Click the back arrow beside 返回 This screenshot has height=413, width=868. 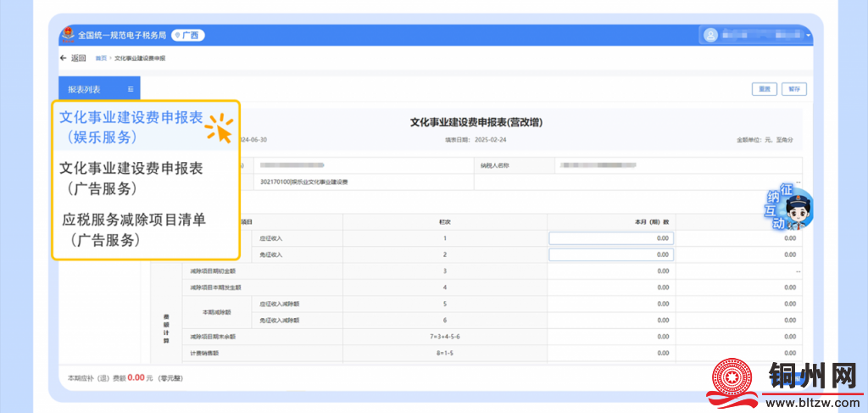(x=64, y=59)
